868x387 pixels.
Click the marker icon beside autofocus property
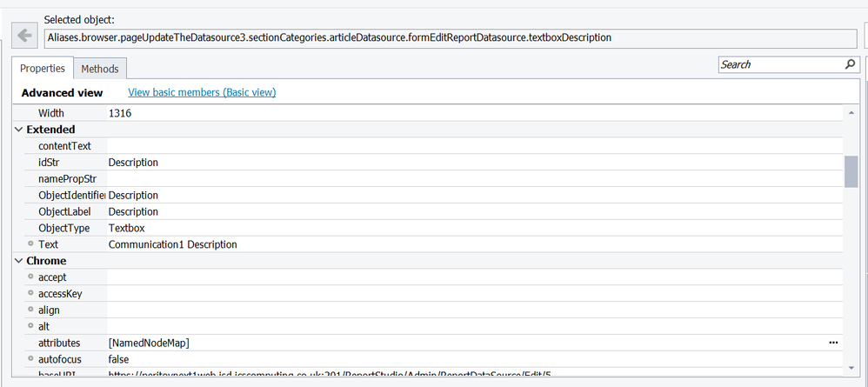30,358
